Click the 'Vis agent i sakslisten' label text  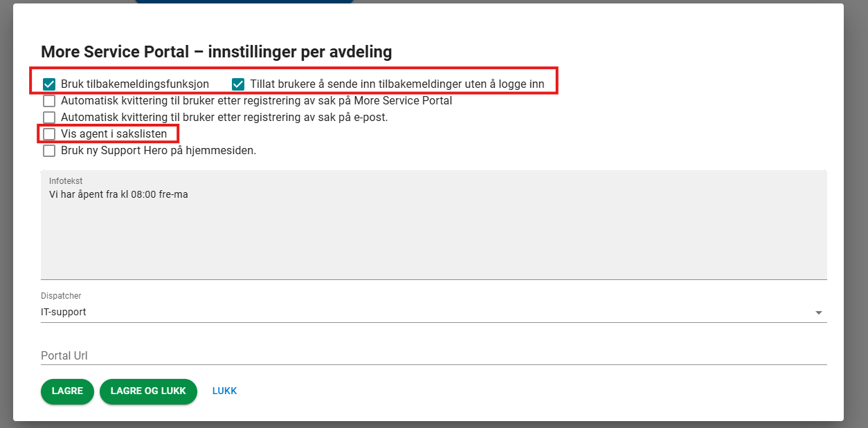(x=114, y=133)
